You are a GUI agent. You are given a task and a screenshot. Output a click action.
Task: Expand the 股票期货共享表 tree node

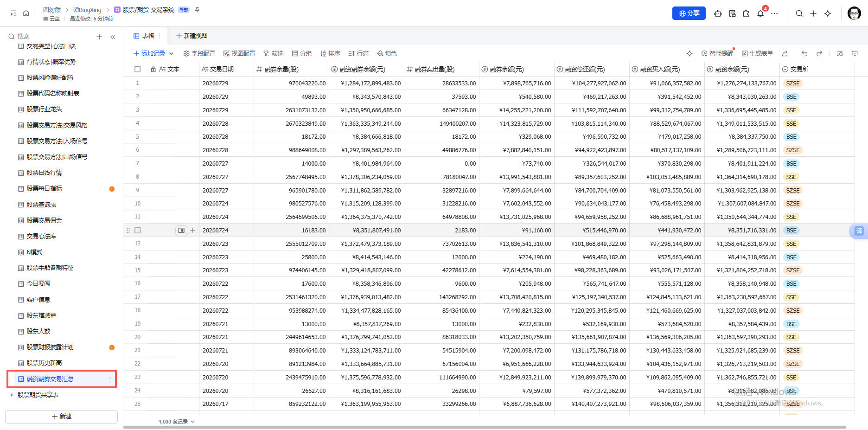12,395
